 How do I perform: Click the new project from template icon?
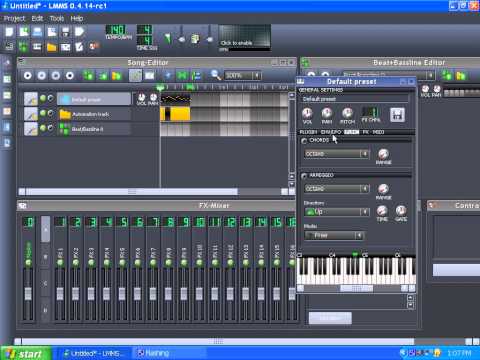point(24,32)
